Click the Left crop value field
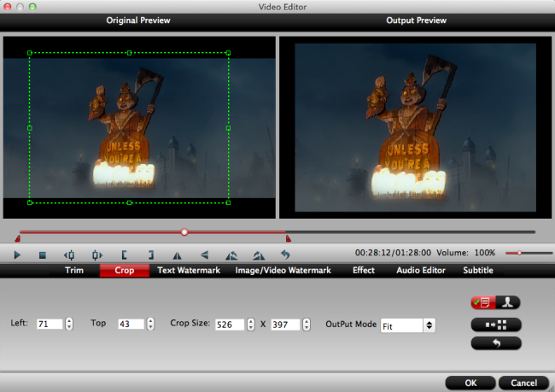Viewport: 555px width, 392px height. tap(50, 324)
